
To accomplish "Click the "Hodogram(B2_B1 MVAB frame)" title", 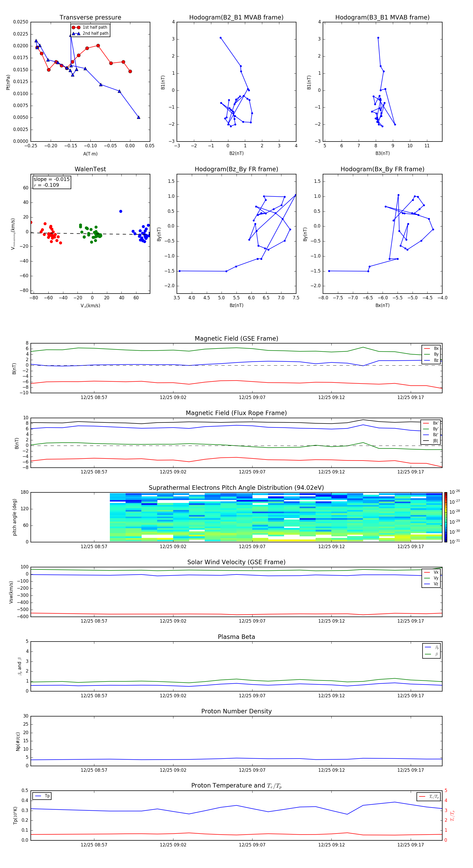I will [x=236, y=18].
